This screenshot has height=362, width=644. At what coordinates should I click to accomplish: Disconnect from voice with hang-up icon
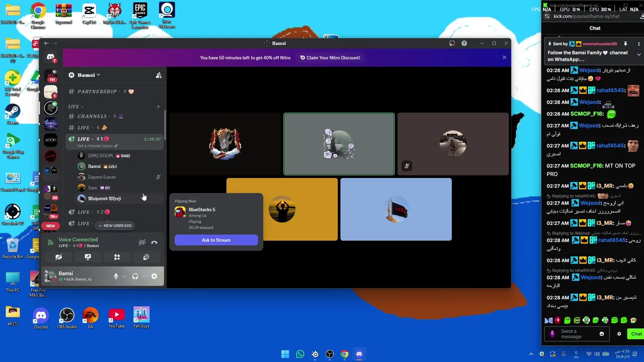154,242
